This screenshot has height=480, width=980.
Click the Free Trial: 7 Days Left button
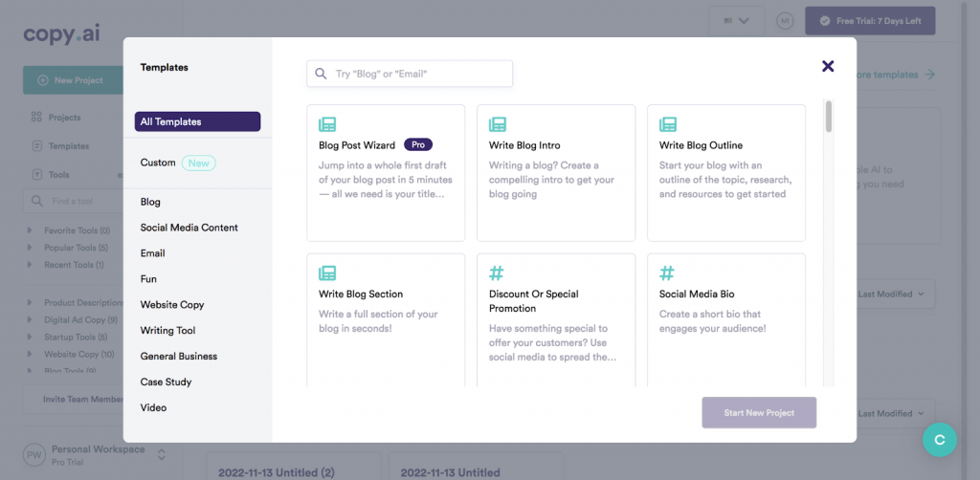coord(870,21)
